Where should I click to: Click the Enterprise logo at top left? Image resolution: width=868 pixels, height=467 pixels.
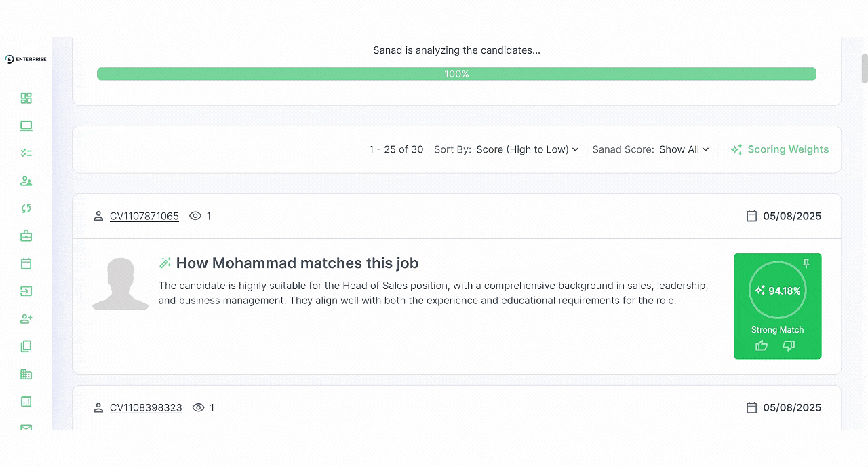point(26,59)
